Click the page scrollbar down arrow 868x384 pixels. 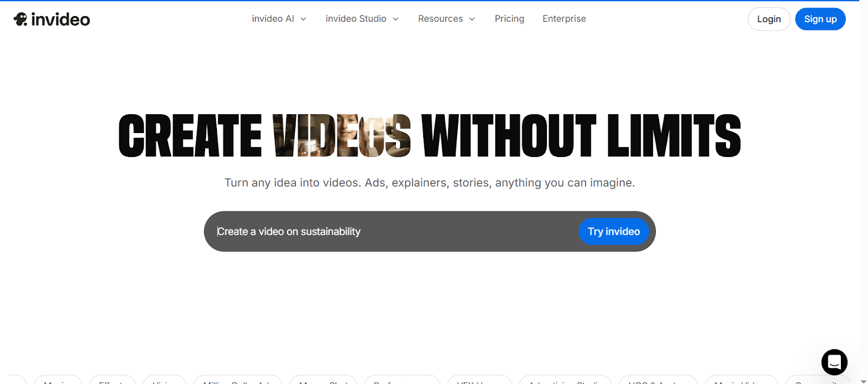tap(864, 381)
